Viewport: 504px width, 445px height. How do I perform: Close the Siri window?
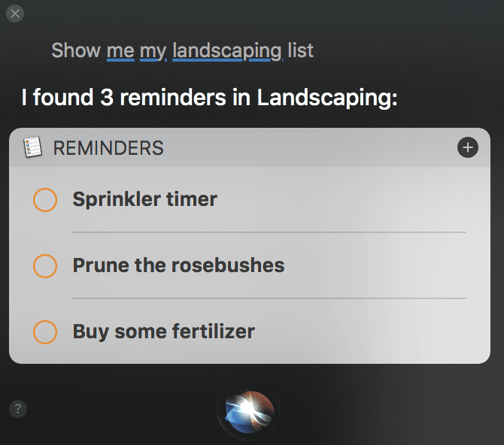click(15, 14)
